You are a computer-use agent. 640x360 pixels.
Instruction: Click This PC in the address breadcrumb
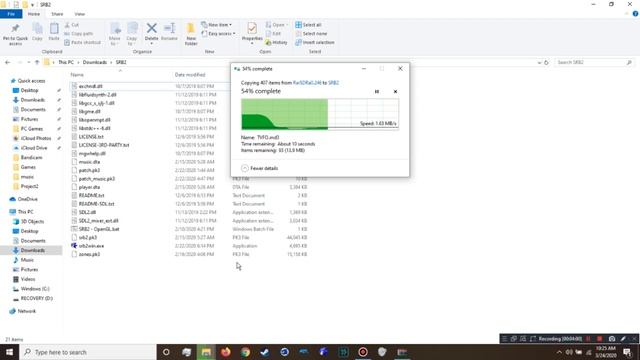pos(66,62)
